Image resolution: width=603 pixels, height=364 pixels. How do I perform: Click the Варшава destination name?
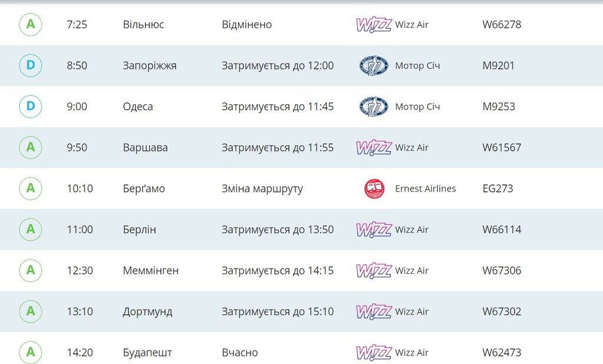pos(145,147)
